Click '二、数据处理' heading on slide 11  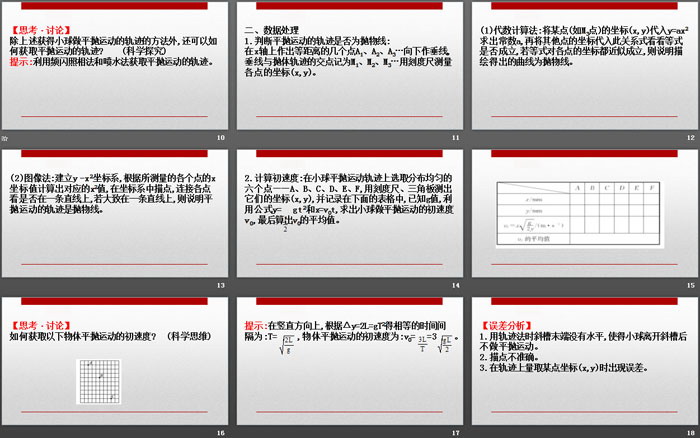(x=271, y=30)
